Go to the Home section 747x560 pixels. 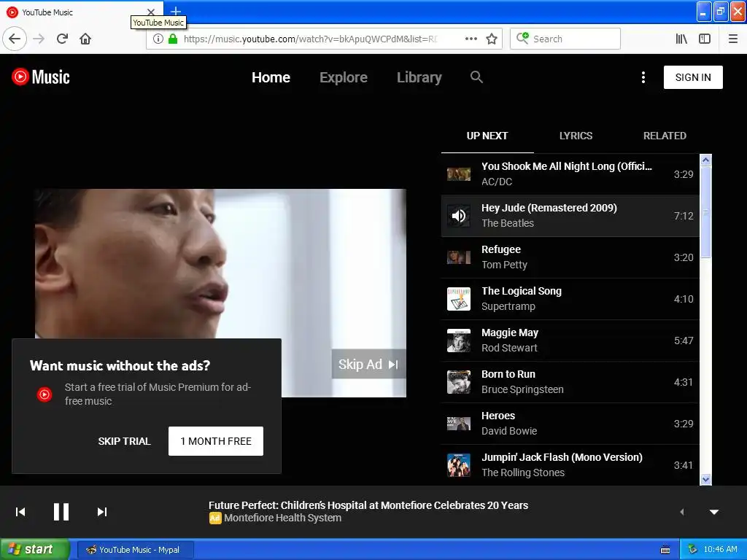click(x=271, y=77)
